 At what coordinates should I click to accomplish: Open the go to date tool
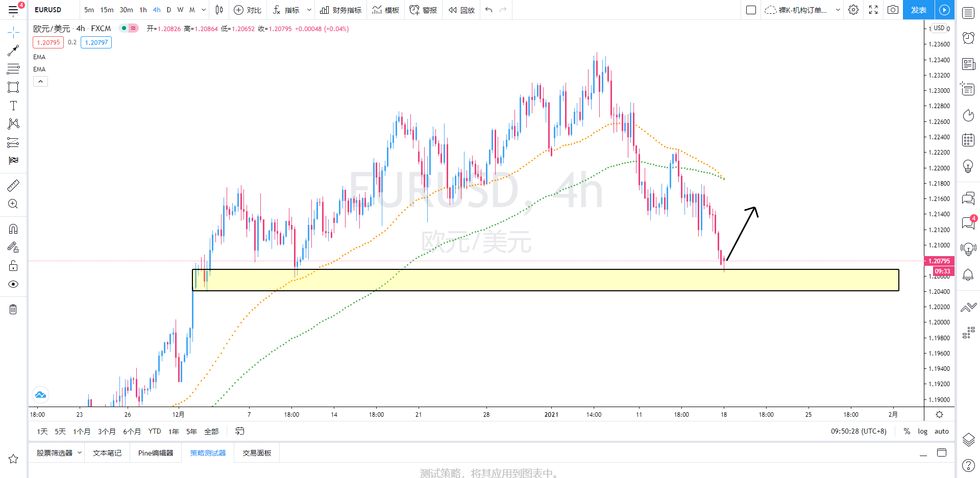(239, 432)
